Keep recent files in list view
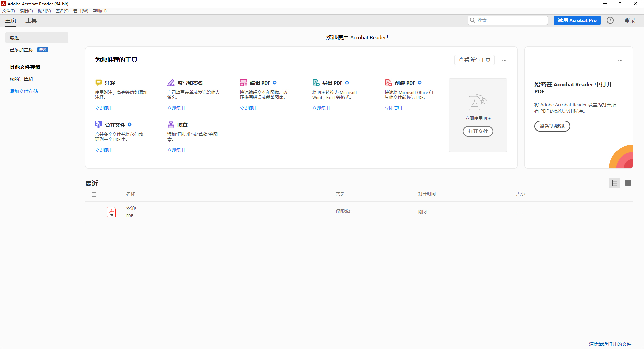 pyautogui.click(x=614, y=183)
